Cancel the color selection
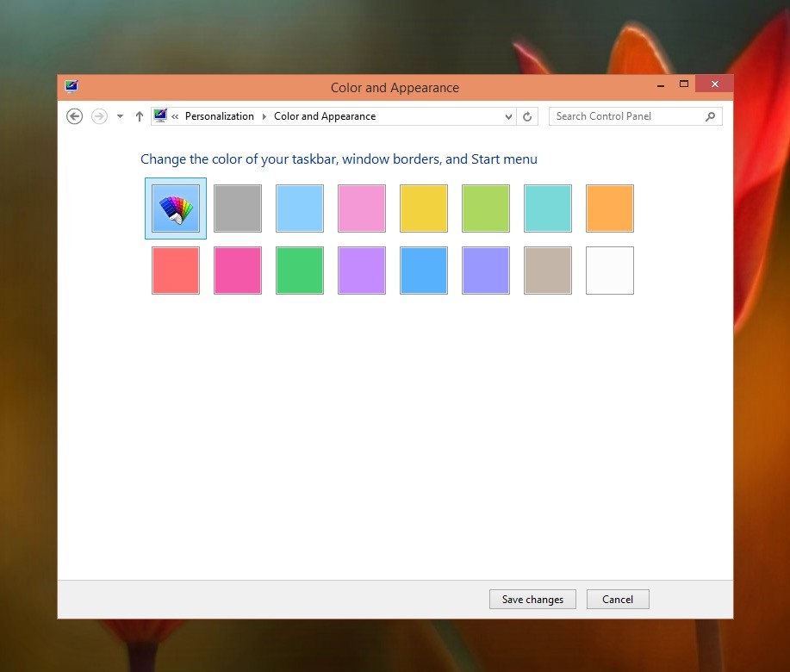Image resolution: width=790 pixels, height=672 pixels. tap(617, 599)
